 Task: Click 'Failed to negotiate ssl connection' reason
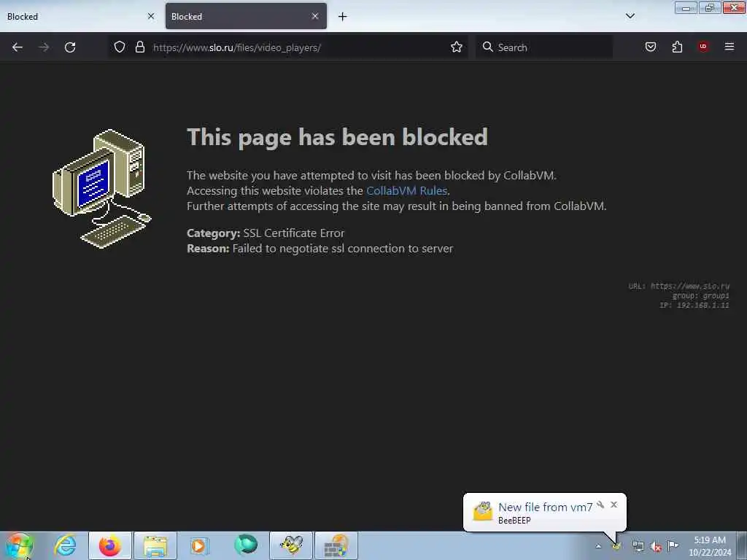tap(343, 248)
